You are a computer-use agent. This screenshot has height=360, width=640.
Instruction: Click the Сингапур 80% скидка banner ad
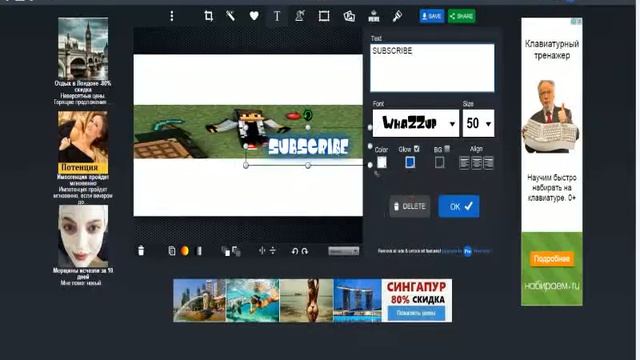[x=313, y=300]
